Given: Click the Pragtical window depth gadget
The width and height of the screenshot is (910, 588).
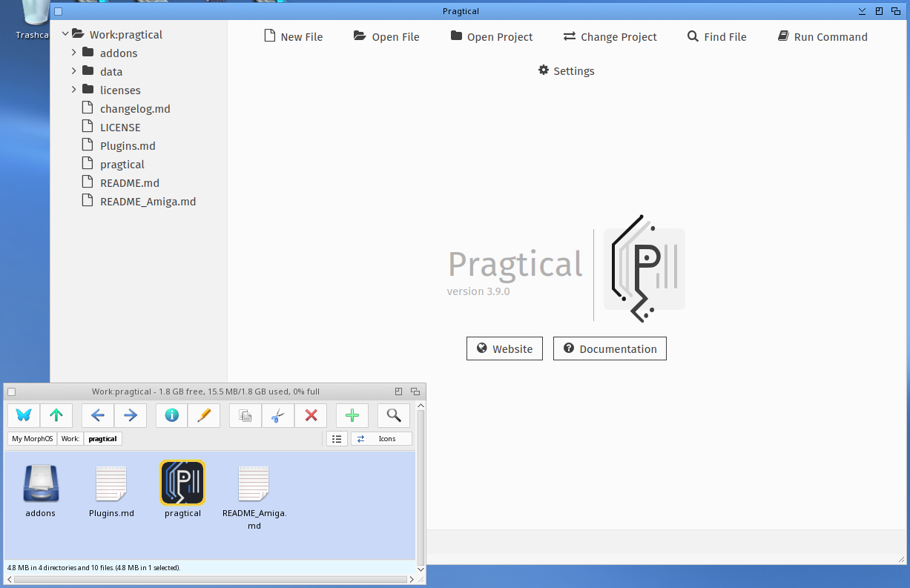Looking at the screenshot, I should (896, 11).
